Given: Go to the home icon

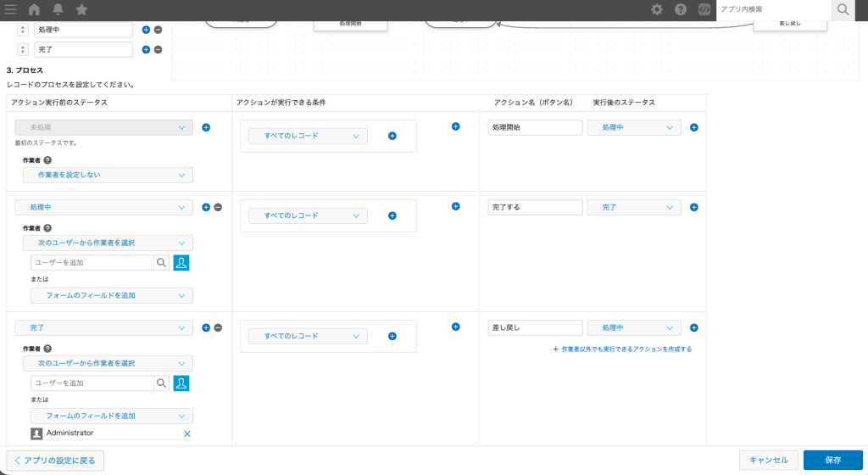Looking at the screenshot, I should pos(34,9).
